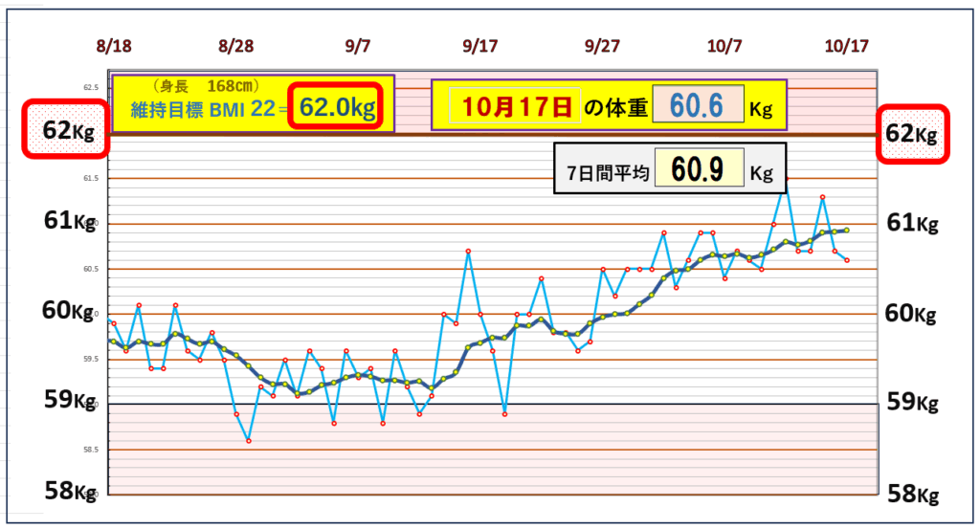Select the 10/17 date label
Viewport: 980px width, 529px height.
coord(845,46)
